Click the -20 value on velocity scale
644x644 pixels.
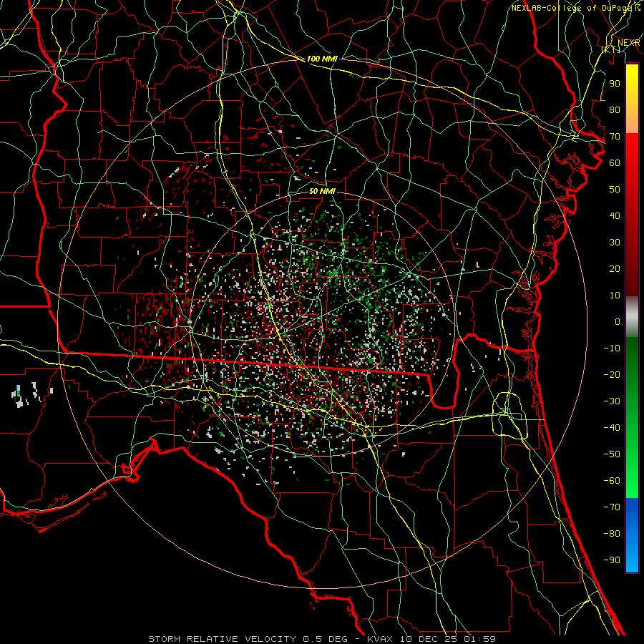point(612,375)
